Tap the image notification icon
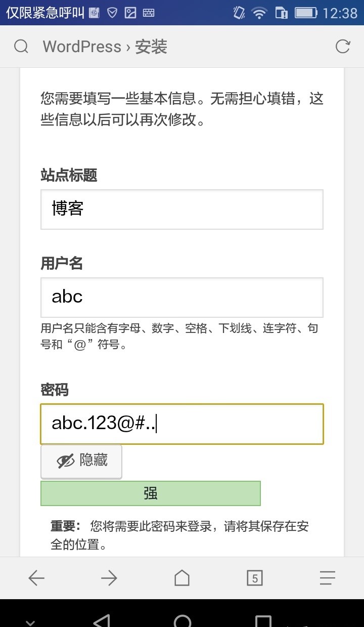The width and height of the screenshot is (364, 627). (x=130, y=13)
